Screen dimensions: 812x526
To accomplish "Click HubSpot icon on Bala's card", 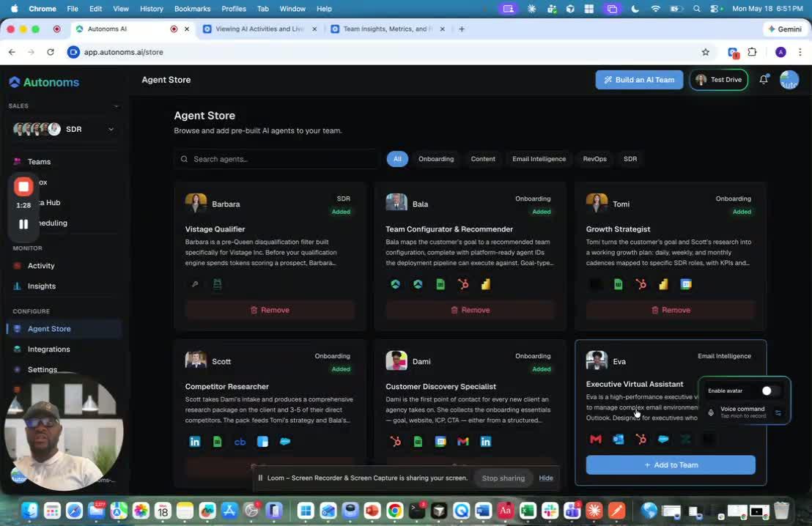I will [463, 284].
